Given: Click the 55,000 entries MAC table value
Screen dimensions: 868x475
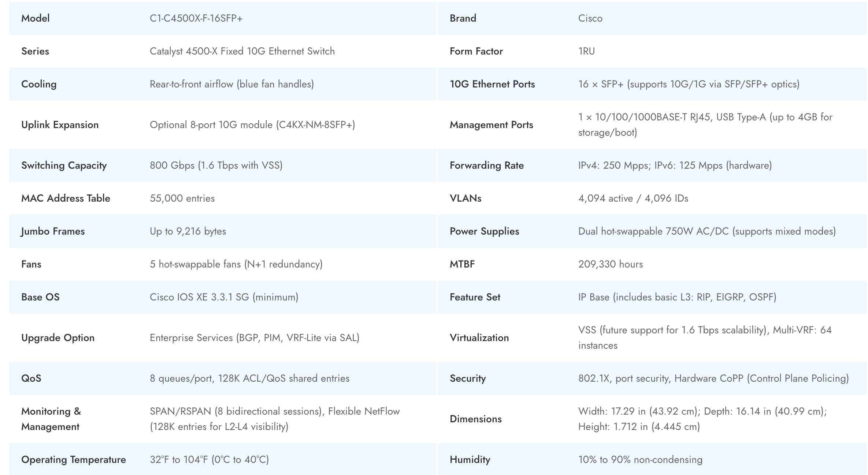Looking at the screenshot, I should pyautogui.click(x=182, y=198).
